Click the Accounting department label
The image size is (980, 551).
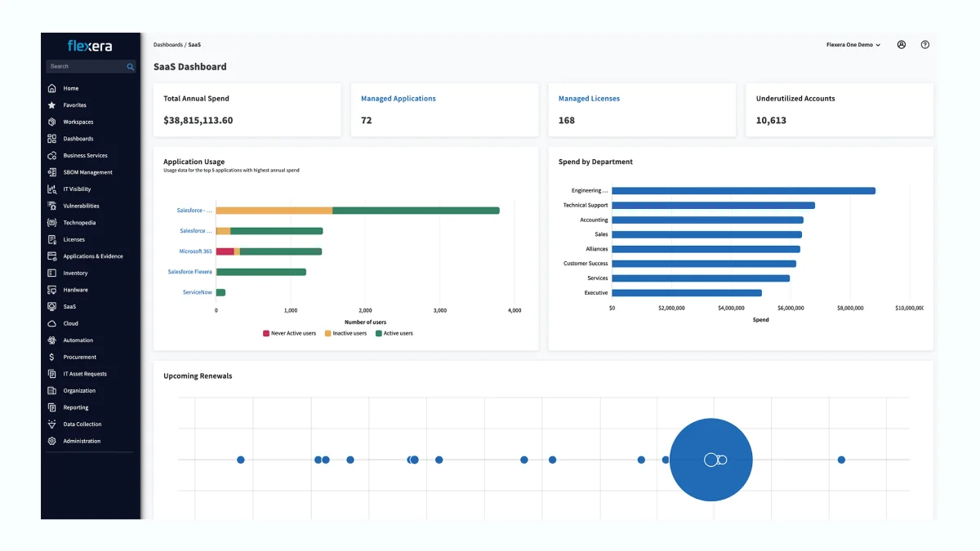pyautogui.click(x=595, y=220)
